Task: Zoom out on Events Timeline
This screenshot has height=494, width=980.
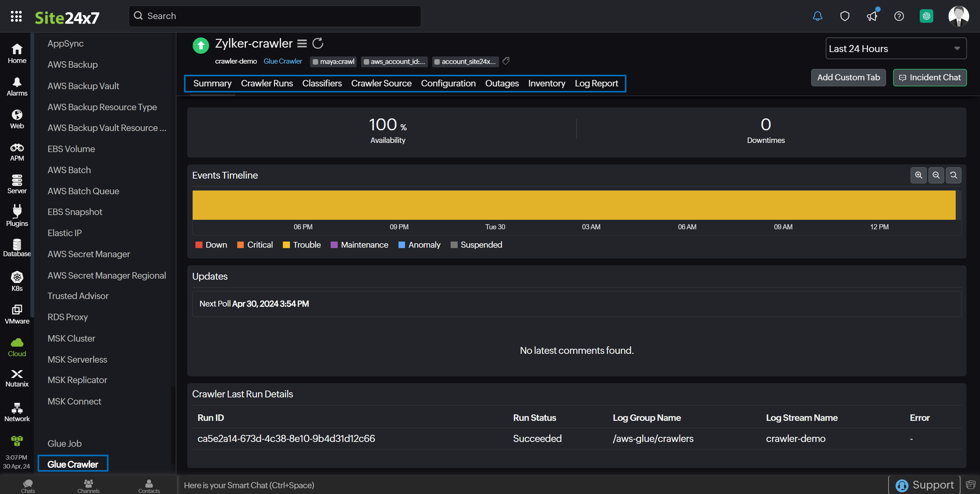Action: (936, 175)
